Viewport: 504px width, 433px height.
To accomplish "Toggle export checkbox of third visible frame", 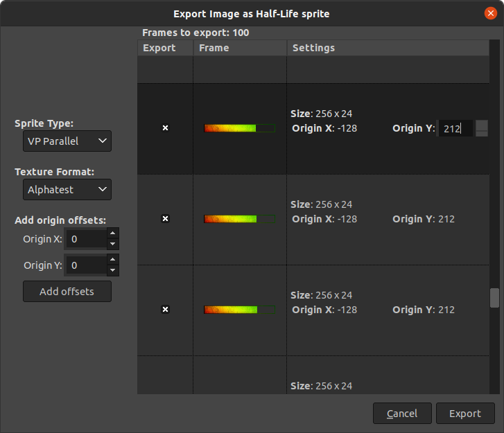I will point(165,310).
